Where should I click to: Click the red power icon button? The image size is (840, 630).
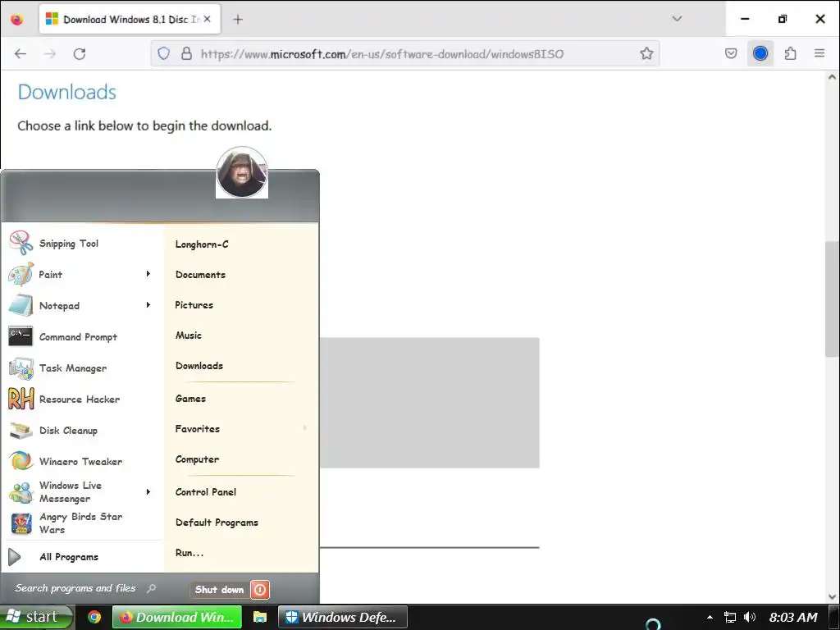pyautogui.click(x=260, y=590)
